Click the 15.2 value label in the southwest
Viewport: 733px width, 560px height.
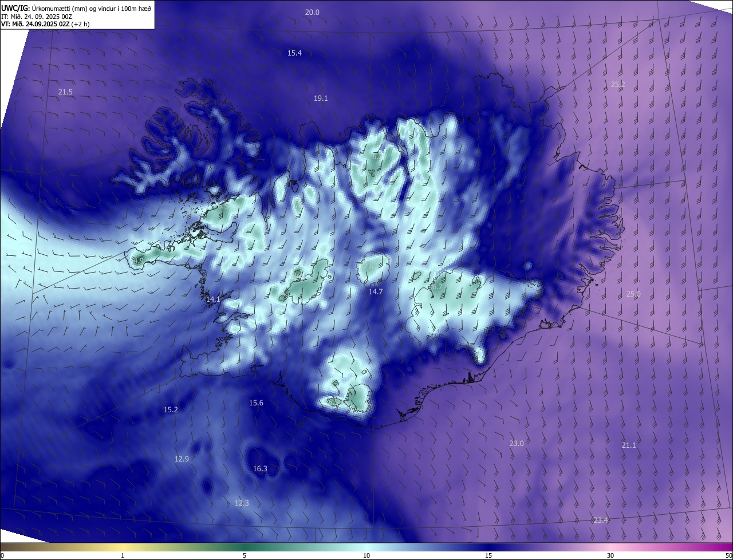(171, 409)
